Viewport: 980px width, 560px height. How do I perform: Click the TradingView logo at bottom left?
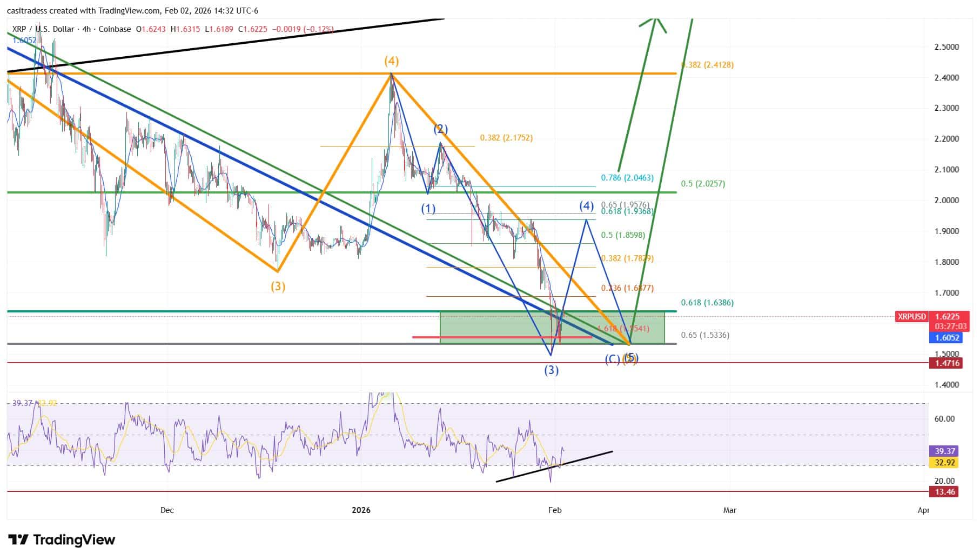(x=61, y=540)
